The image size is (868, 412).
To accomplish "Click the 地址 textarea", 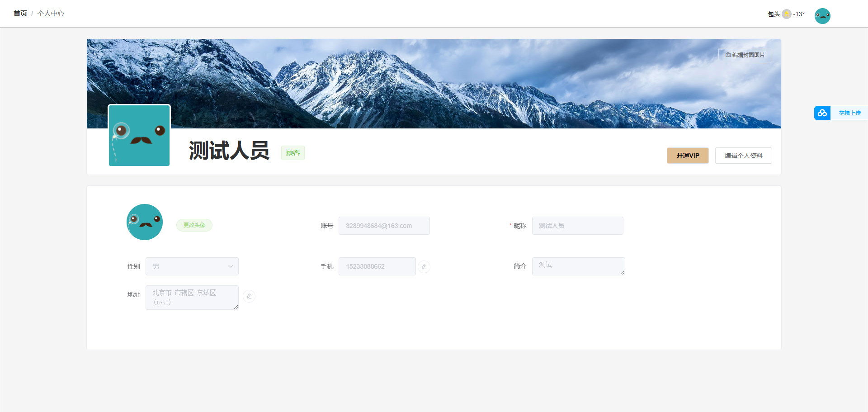I will 192,298.
